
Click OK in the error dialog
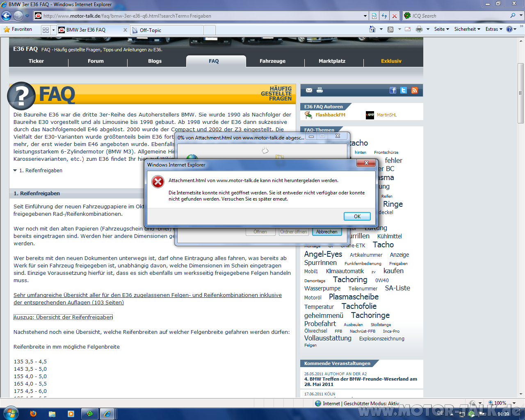pyautogui.click(x=357, y=216)
